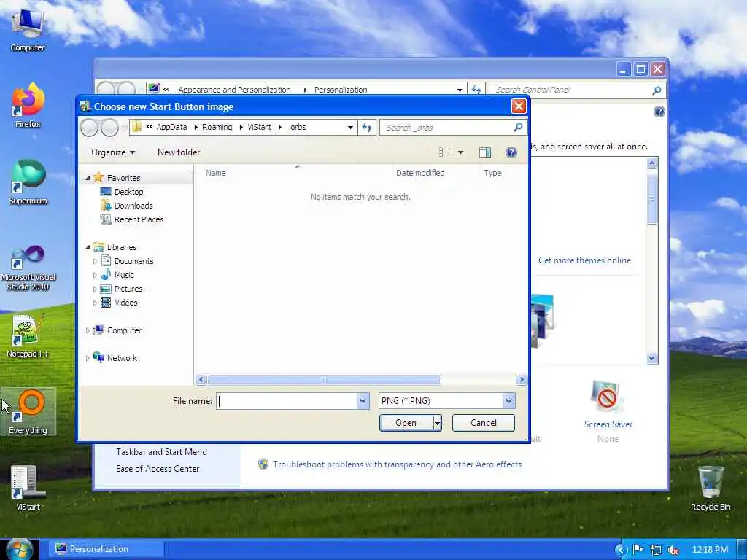
Task: Click the Appearance and Personalization breadcrumb
Action: tap(234, 90)
